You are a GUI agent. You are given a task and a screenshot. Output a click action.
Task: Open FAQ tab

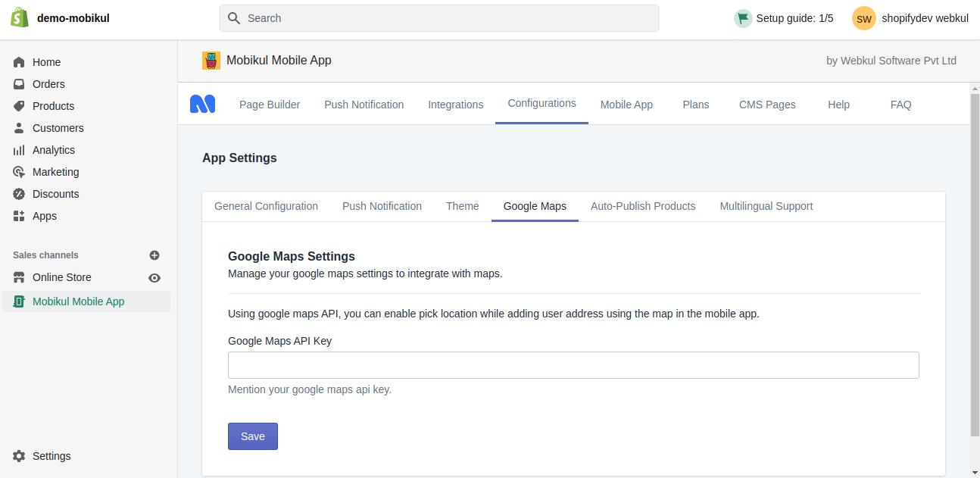coord(901,105)
